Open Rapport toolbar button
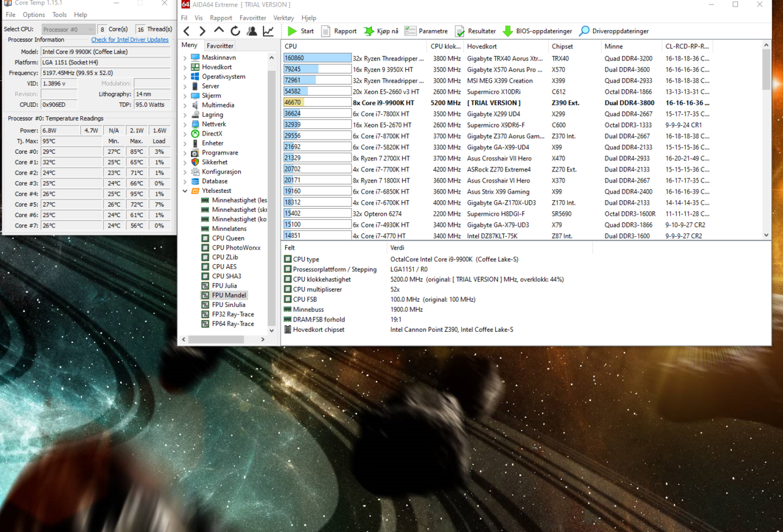The width and height of the screenshot is (783, 532). coord(339,31)
